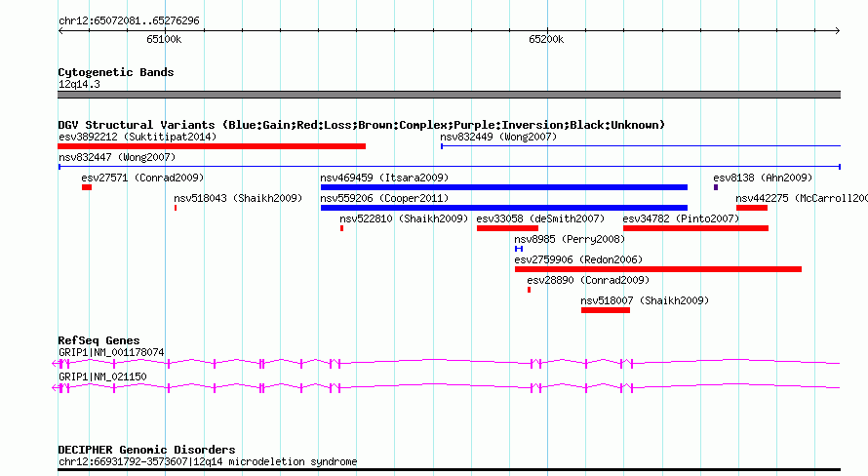Click the esv33058 (deSmith2007) label
868x476 pixels.
pyautogui.click(x=540, y=218)
